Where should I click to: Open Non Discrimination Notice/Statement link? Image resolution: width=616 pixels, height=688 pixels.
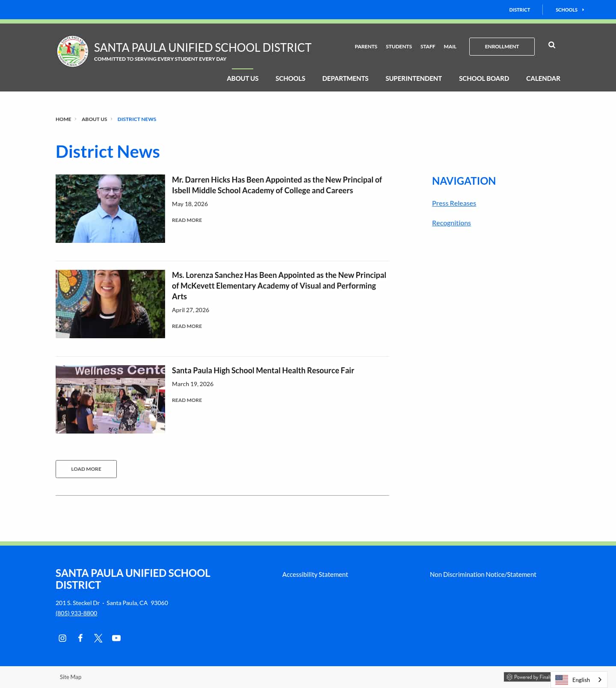pyautogui.click(x=483, y=575)
